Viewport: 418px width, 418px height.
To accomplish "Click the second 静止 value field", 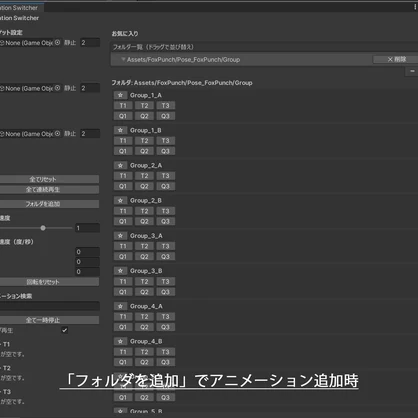I will point(90,88).
